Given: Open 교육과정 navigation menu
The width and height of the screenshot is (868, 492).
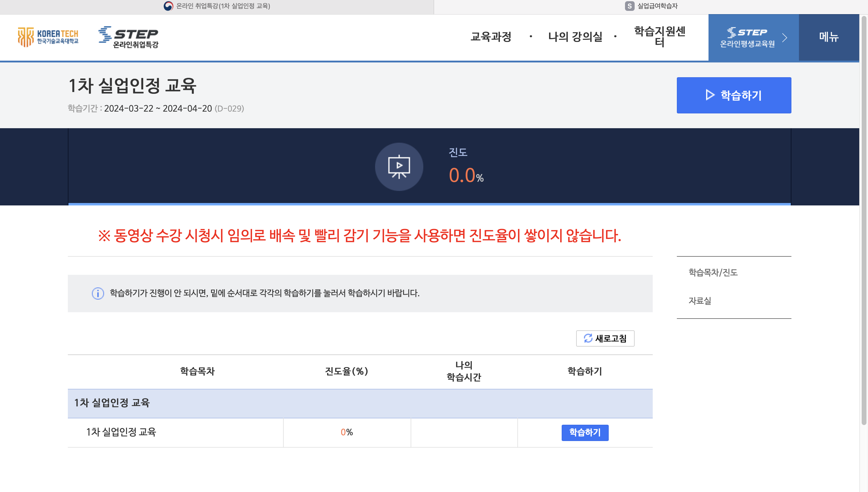Looking at the screenshot, I should pyautogui.click(x=491, y=37).
